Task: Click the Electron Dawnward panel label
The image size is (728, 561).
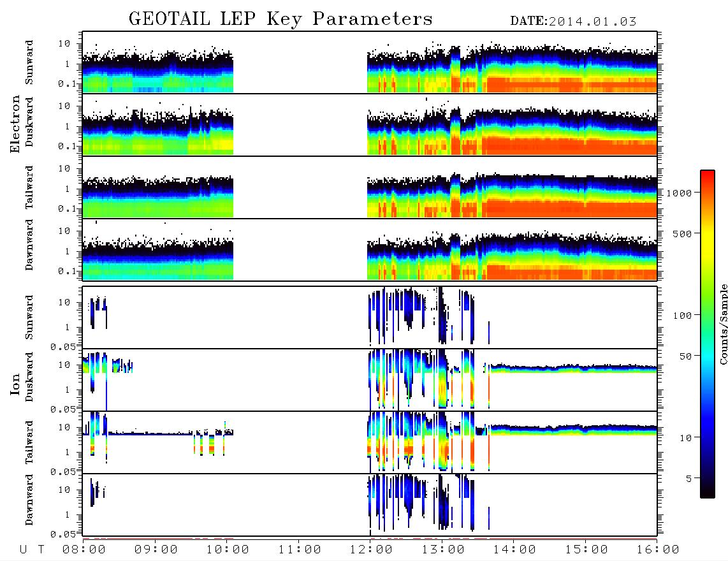Action: pyautogui.click(x=29, y=245)
